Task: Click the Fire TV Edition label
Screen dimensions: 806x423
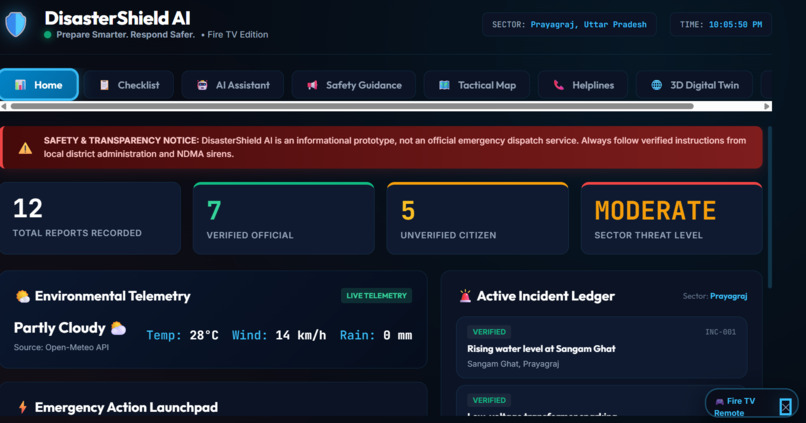Action: (237, 35)
